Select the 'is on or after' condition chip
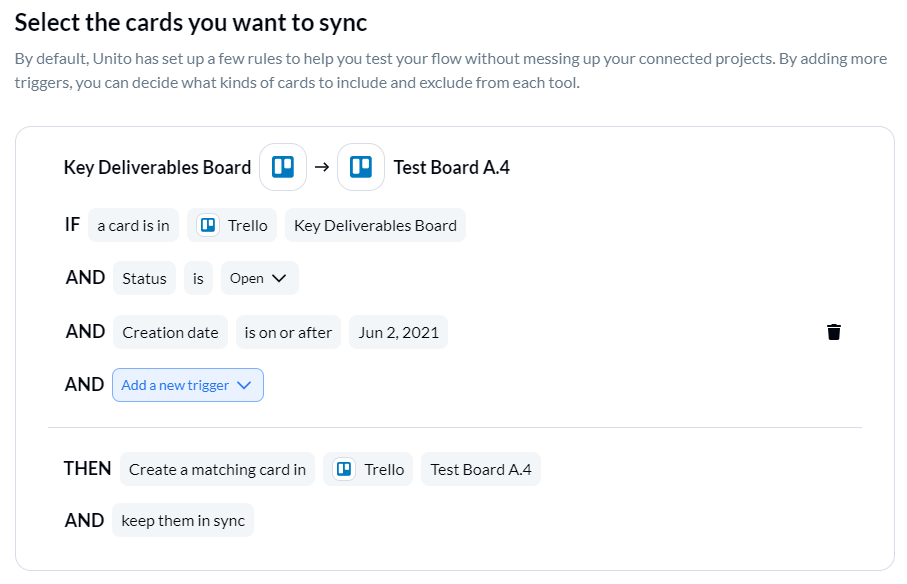907x584 pixels. [x=288, y=332]
